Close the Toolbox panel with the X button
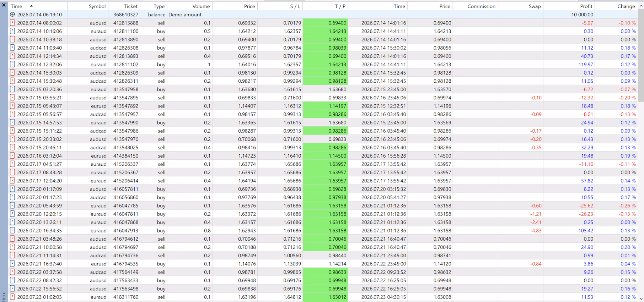 (x=4, y=5)
